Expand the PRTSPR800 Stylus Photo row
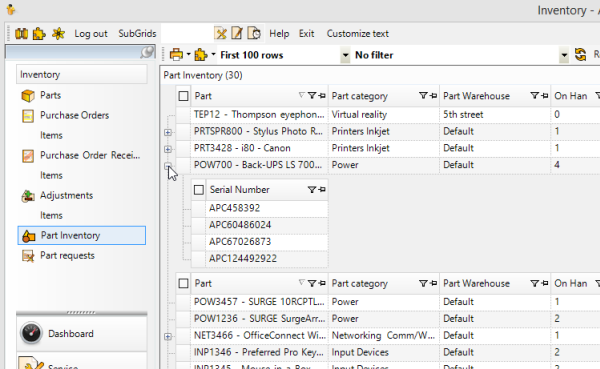 click(x=168, y=132)
